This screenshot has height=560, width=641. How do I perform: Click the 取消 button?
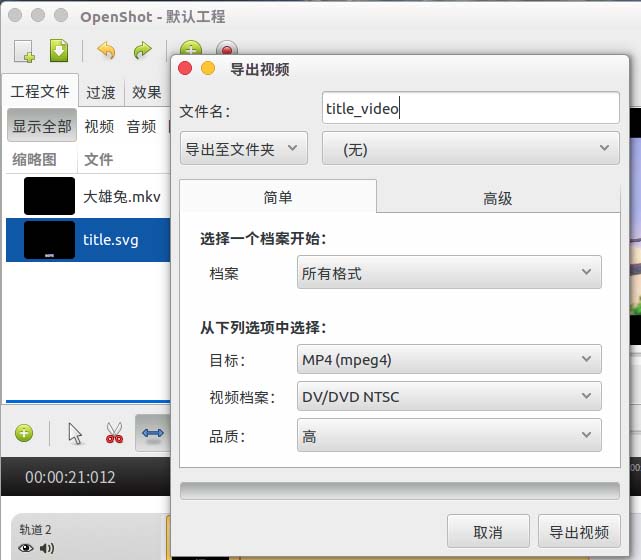(488, 532)
